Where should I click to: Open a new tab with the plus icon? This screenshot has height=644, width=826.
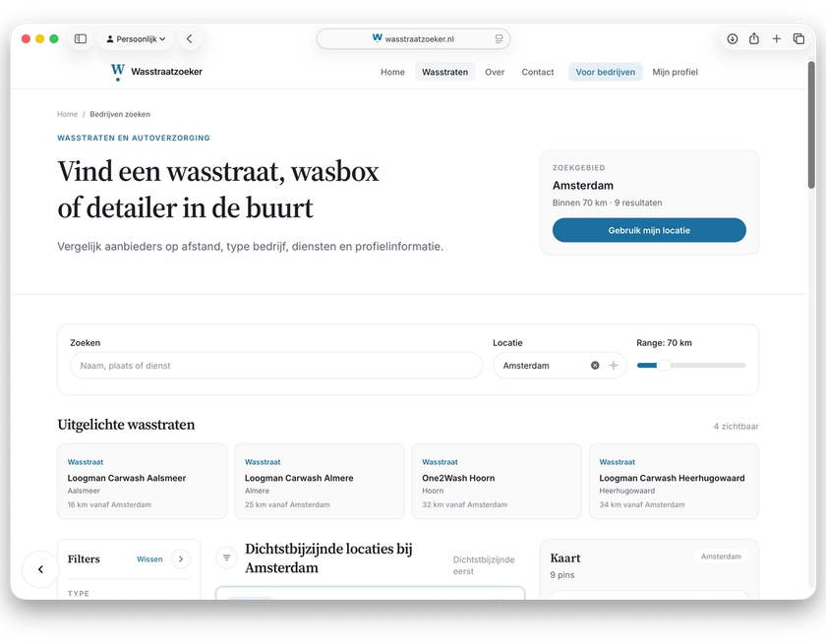coord(777,39)
